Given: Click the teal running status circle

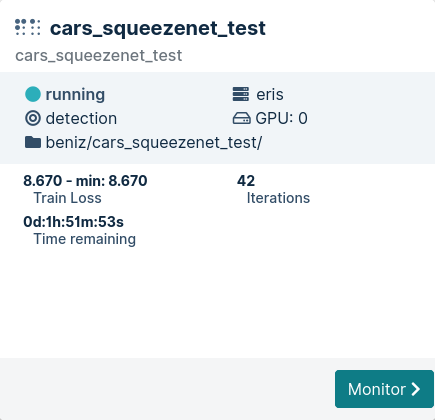Looking at the screenshot, I should pos(33,94).
